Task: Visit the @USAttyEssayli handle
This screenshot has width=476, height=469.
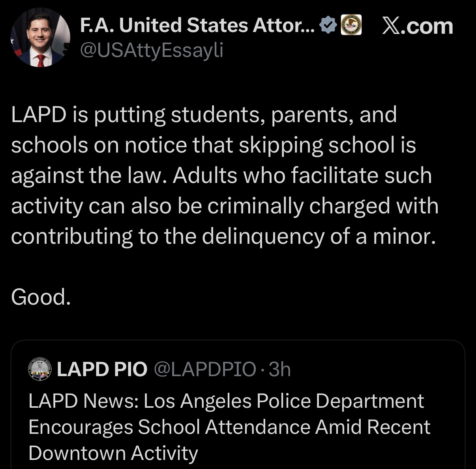Action: click(152, 50)
